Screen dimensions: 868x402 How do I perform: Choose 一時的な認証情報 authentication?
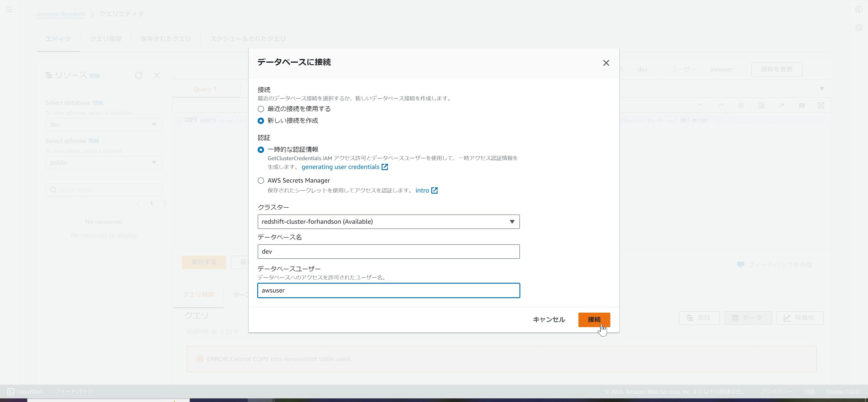pos(261,149)
